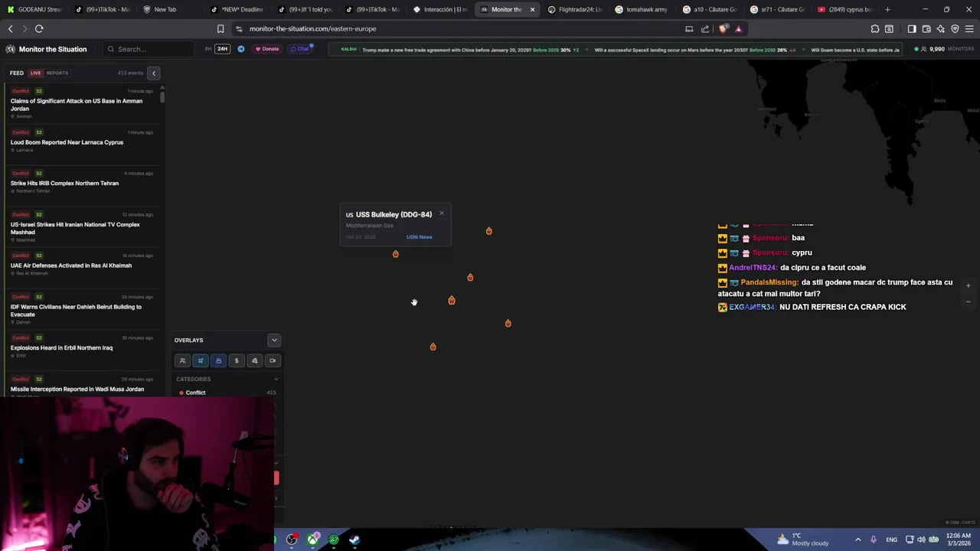Toggle the ships overlay icon
The height and width of the screenshot is (551, 980).
218,360
